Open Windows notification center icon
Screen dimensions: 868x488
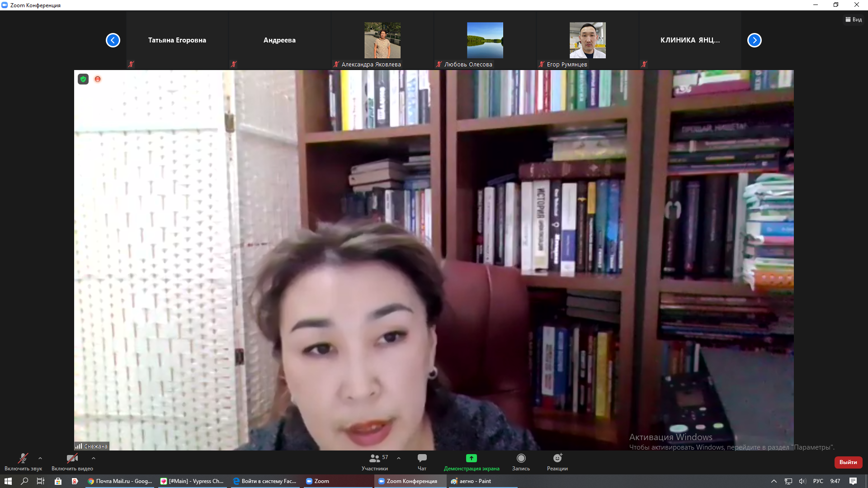coord(853,481)
